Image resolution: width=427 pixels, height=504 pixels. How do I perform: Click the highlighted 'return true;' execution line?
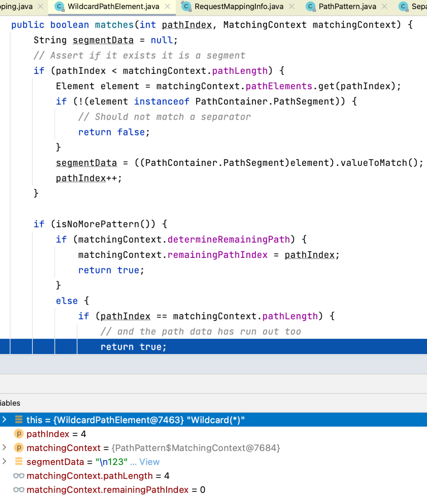133,347
